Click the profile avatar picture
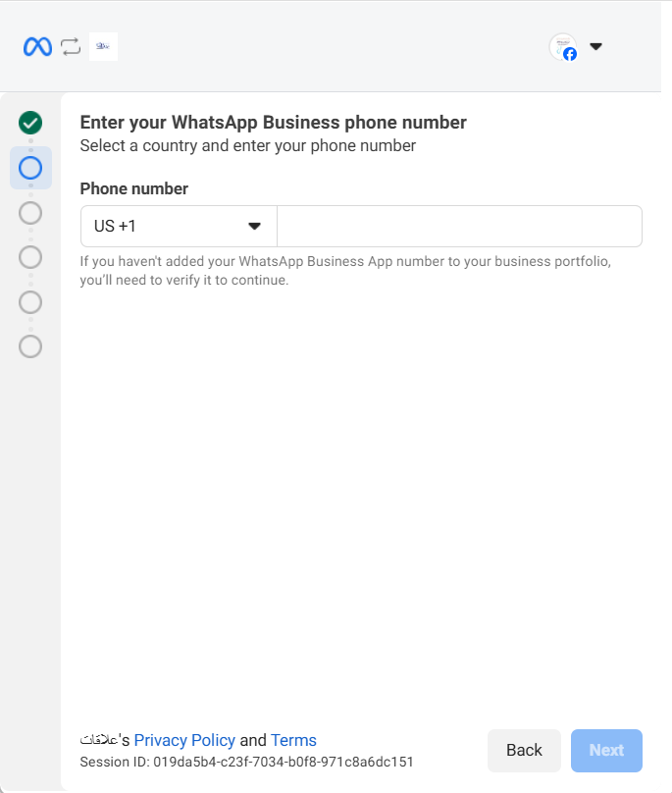 (x=561, y=45)
